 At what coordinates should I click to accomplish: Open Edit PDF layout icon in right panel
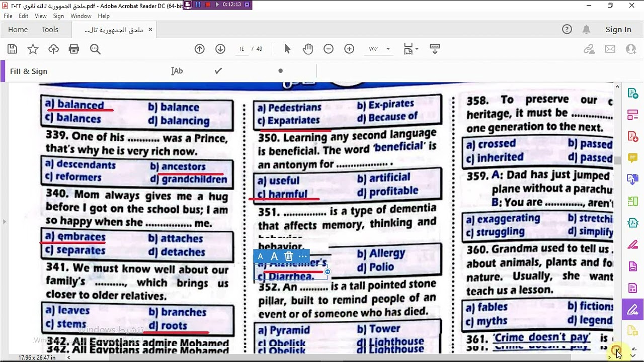(632, 115)
